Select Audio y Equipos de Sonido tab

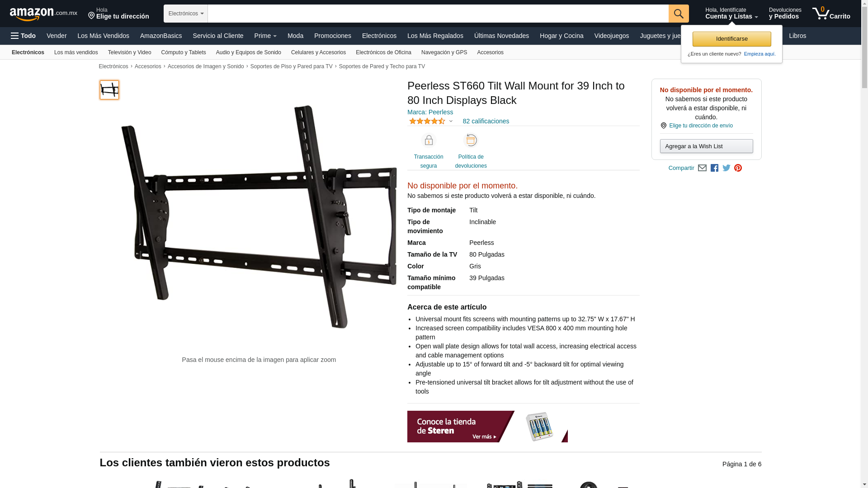249,52
